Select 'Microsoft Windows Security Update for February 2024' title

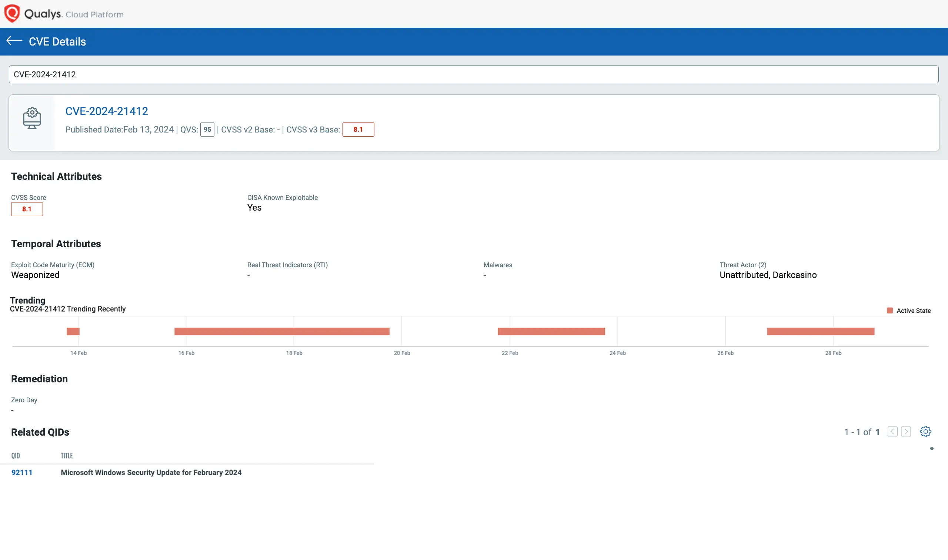(x=151, y=472)
